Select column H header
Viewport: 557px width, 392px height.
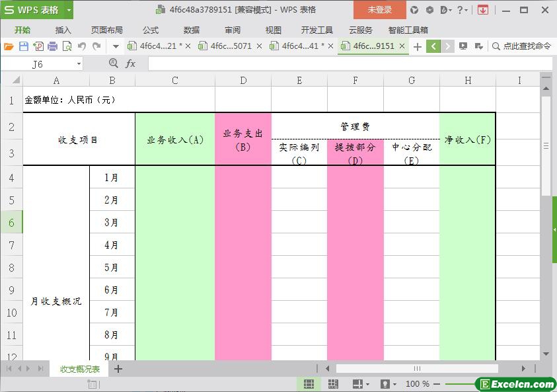(468, 81)
